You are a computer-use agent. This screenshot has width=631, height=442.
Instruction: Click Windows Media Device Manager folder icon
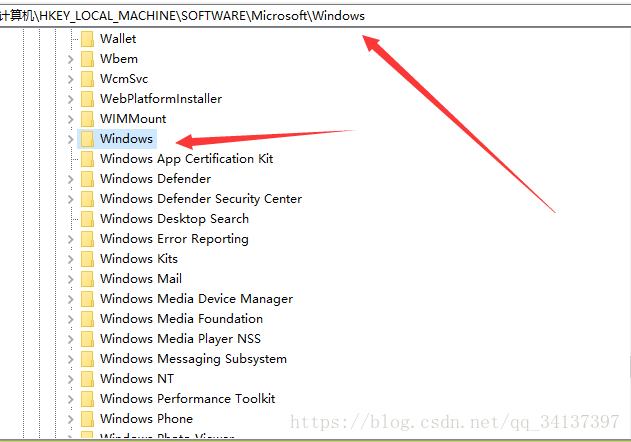coord(87,299)
